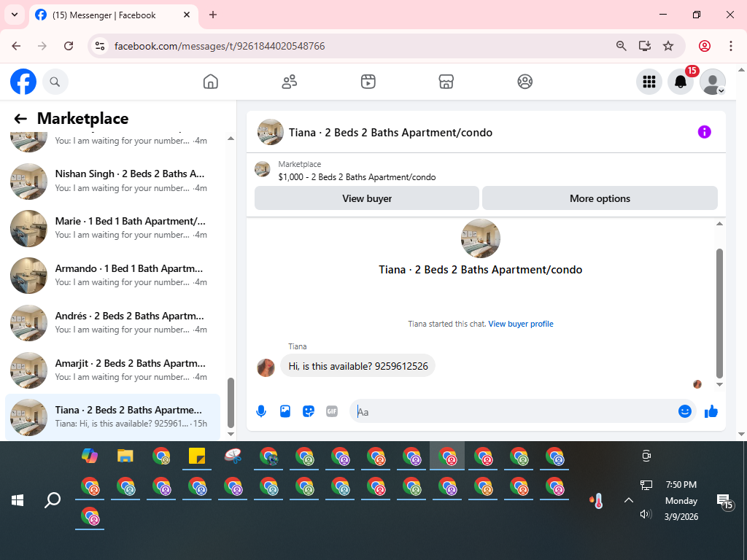
Task: Click the View buyer button
Action: 366,198
